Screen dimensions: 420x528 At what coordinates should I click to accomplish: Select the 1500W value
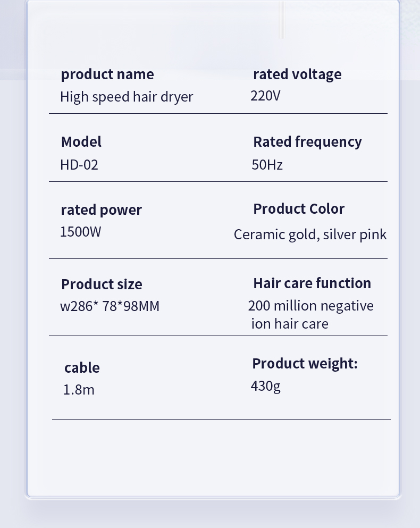click(80, 232)
